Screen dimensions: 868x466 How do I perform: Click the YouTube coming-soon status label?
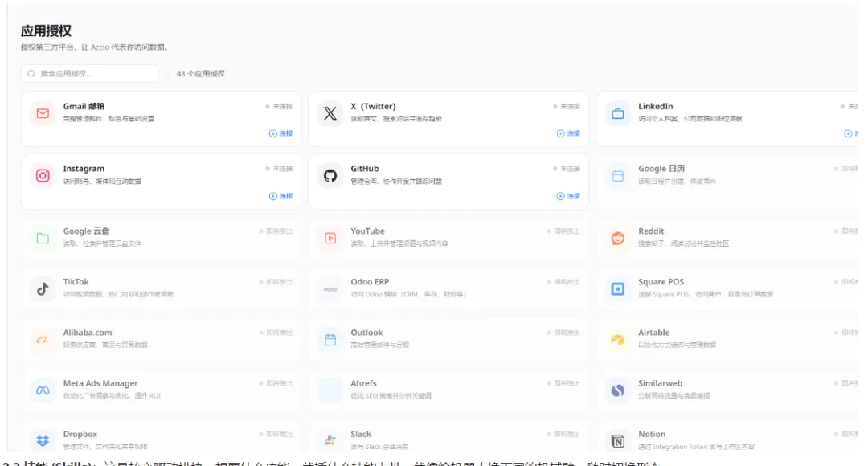(x=563, y=231)
